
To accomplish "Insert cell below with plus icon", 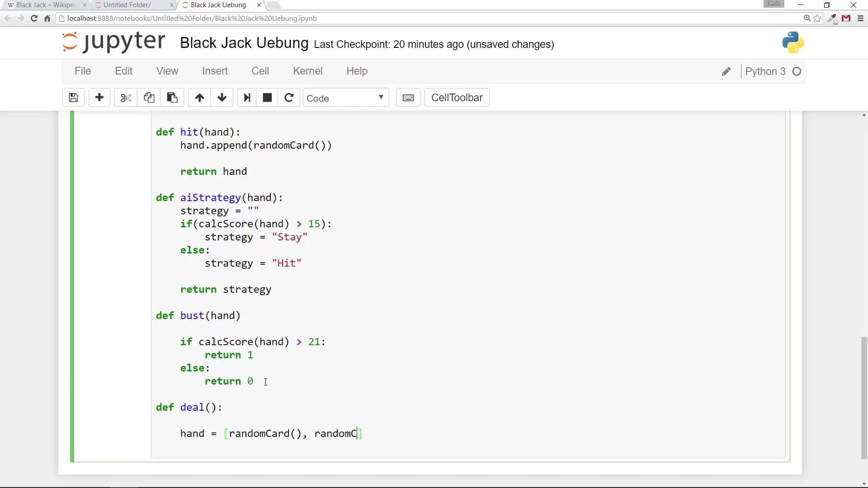I will 99,98.
